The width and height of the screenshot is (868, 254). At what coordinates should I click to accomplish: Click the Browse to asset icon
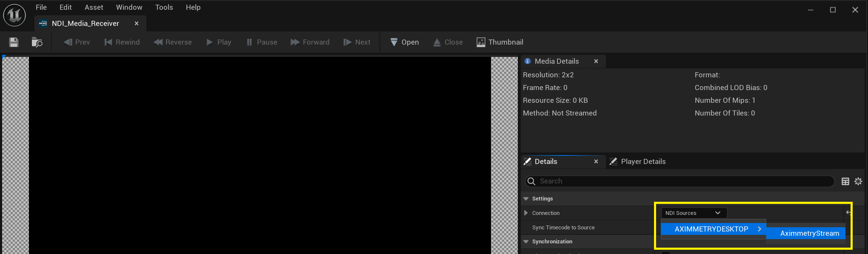click(x=37, y=42)
